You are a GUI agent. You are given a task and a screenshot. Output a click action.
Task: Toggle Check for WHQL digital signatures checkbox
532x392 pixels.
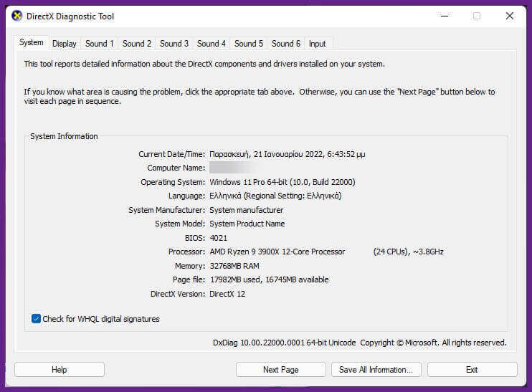pos(36,319)
